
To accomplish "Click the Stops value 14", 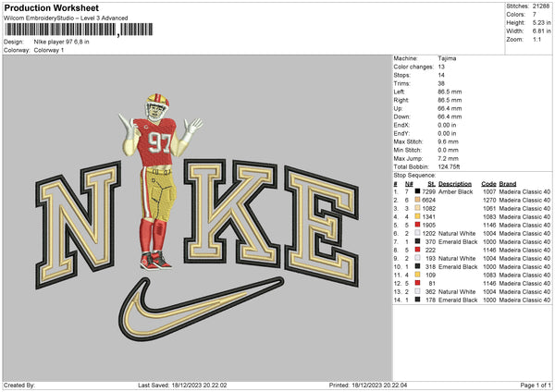I will pyautogui.click(x=441, y=75).
